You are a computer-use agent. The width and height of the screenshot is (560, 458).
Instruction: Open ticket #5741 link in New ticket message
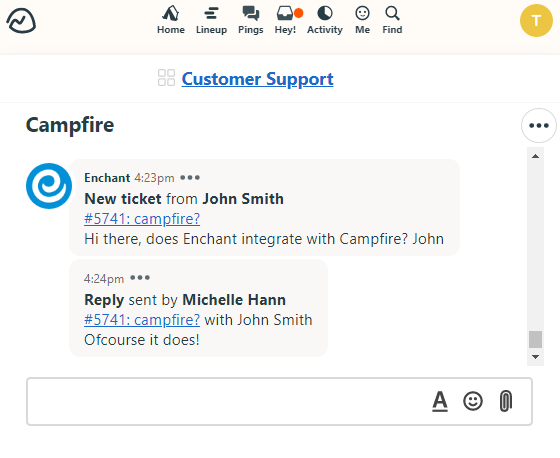coord(142,219)
